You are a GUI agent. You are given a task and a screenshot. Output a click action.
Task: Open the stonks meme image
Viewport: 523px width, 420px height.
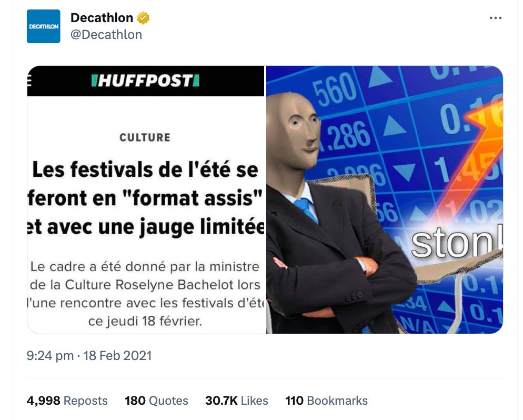[385, 199]
